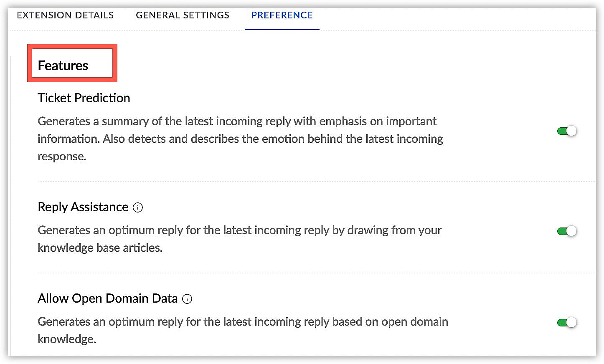The image size is (604, 364).
Task: Click the info icon beside Allow Open Domain Data
Action: (x=188, y=299)
